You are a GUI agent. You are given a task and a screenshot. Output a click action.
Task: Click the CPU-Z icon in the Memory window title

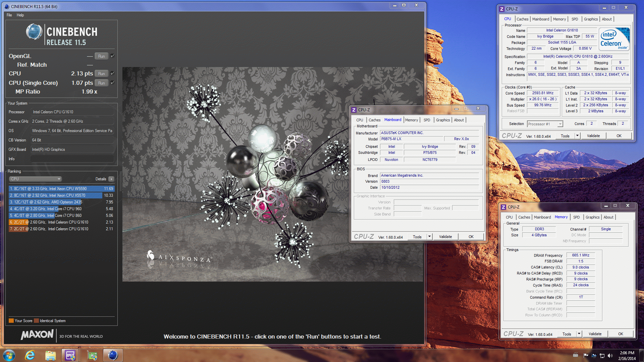click(503, 207)
